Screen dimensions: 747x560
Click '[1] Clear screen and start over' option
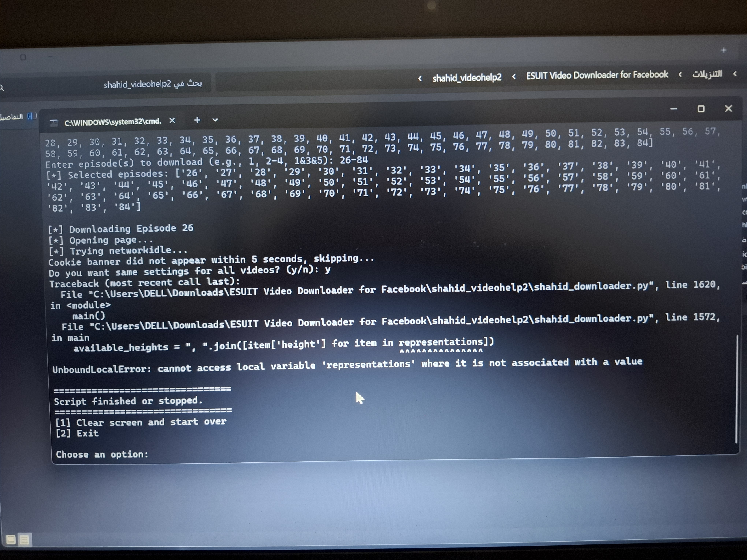tap(141, 422)
